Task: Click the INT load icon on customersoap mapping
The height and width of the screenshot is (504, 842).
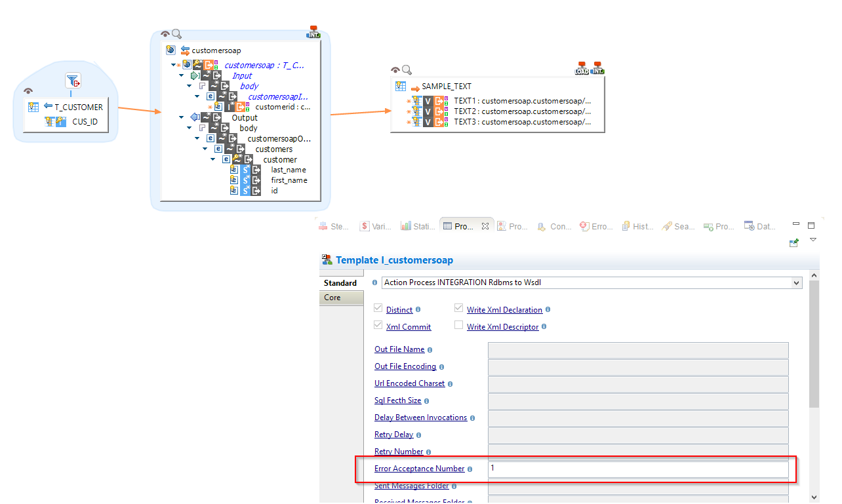Action: pyautogui.click(x=313, y=31)
